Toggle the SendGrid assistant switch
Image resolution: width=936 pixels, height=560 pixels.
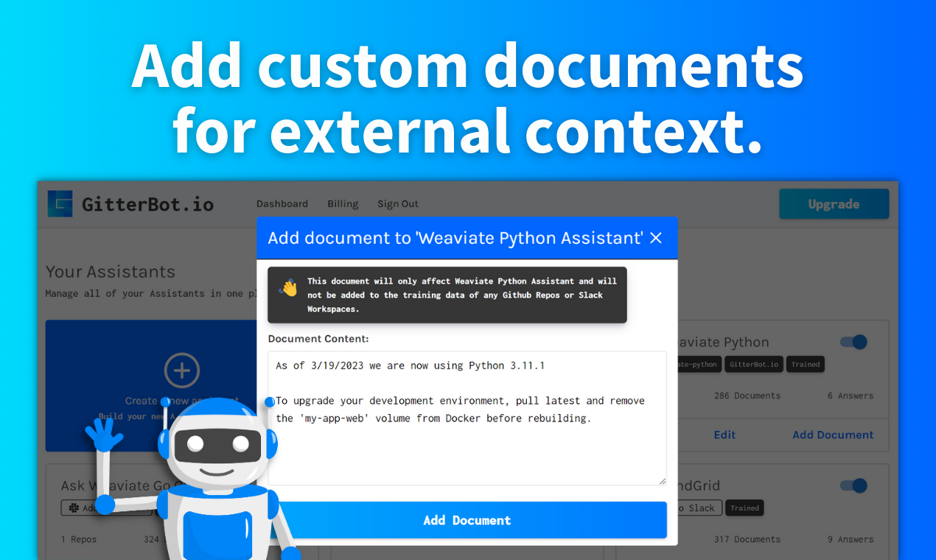click(x=854, y=486)
